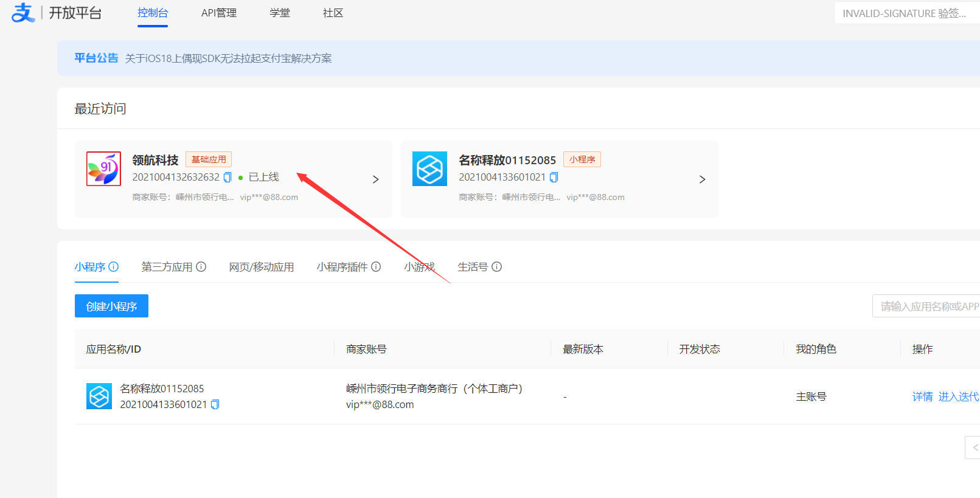This screenshot has width=980, height=498.
Task: Open the API管理 menu
Action: (x=219, y=13)
